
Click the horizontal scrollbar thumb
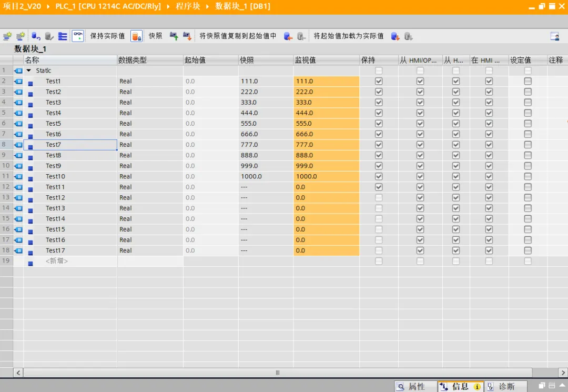click(x=278, y=373)
